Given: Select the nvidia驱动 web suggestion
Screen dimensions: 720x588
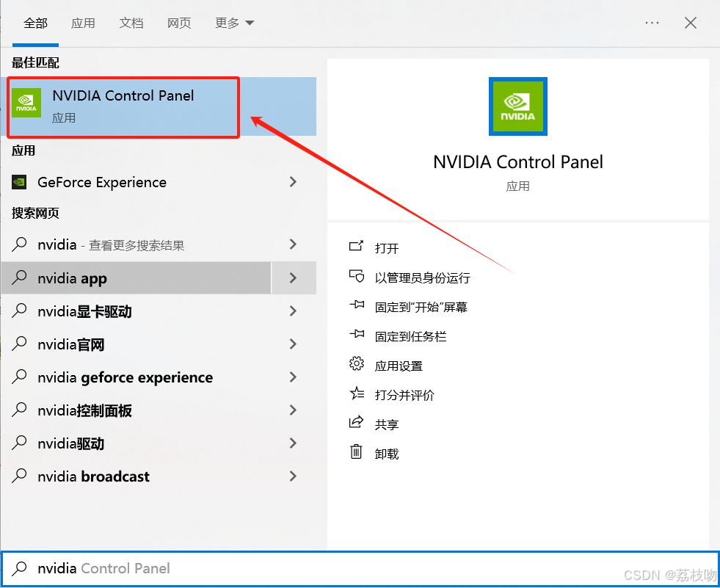Looking at the screenshot, I should 70,443.
